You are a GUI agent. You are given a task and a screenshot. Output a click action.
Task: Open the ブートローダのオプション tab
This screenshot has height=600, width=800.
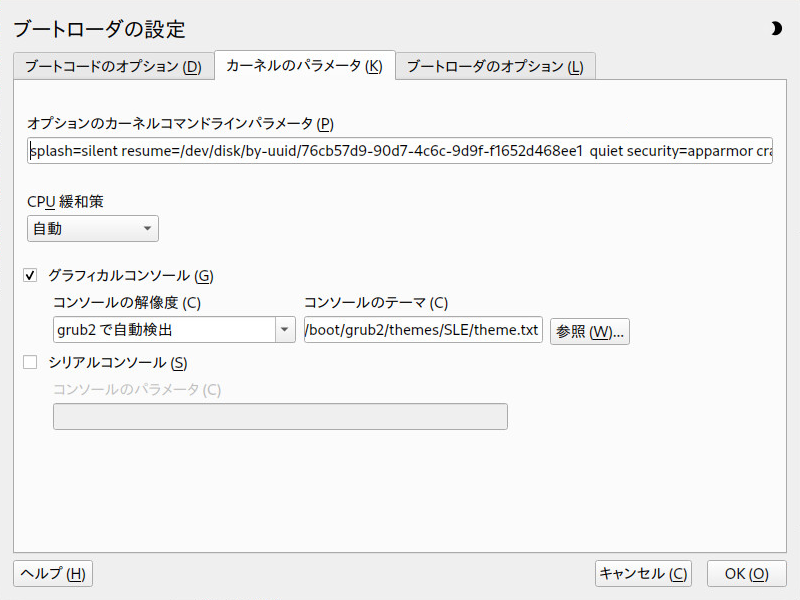click(495, 66)
